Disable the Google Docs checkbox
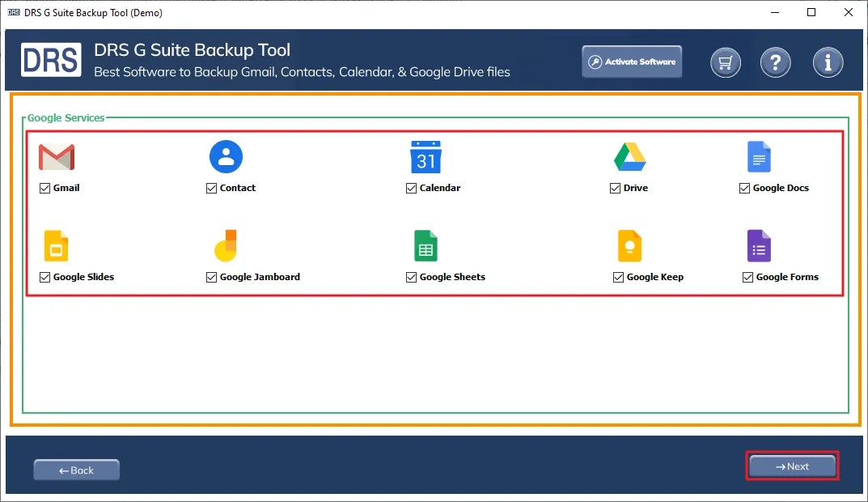 [744, 189]
